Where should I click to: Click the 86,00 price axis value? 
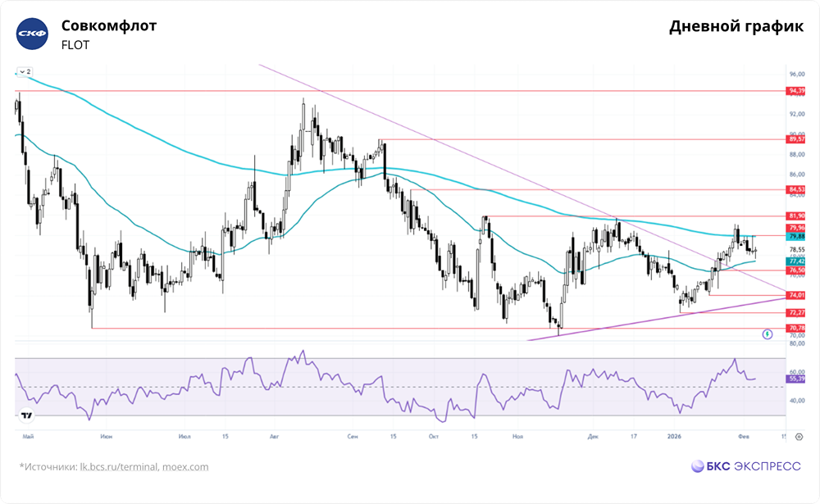pos(797,174)
